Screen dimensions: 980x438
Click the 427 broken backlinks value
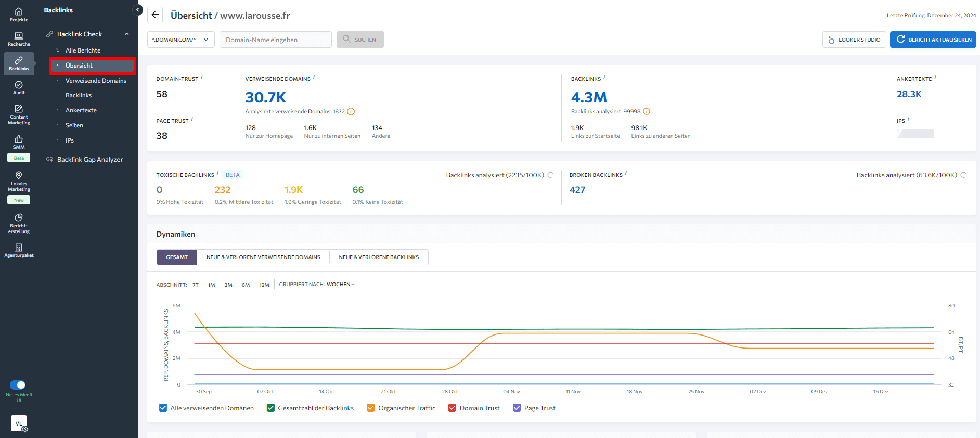click(x=577, y=190)
